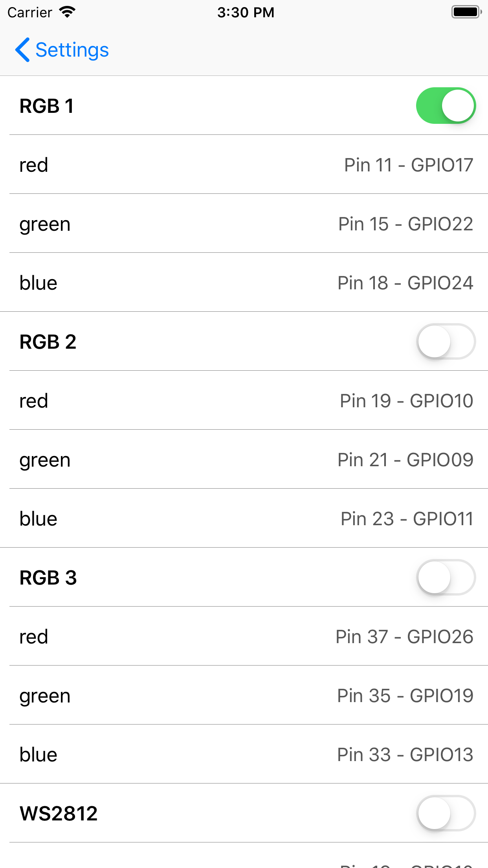Tap the RGB 1 section header

pyautogui.click(x=47, y=105)
